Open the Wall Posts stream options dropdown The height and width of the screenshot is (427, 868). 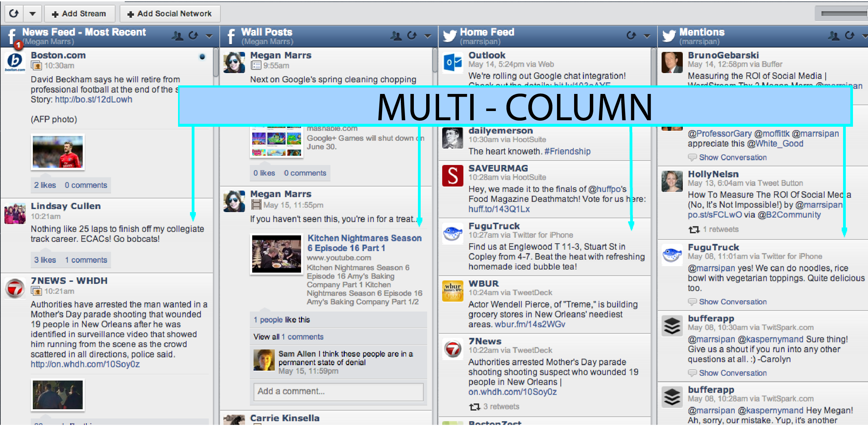point(428,36)
